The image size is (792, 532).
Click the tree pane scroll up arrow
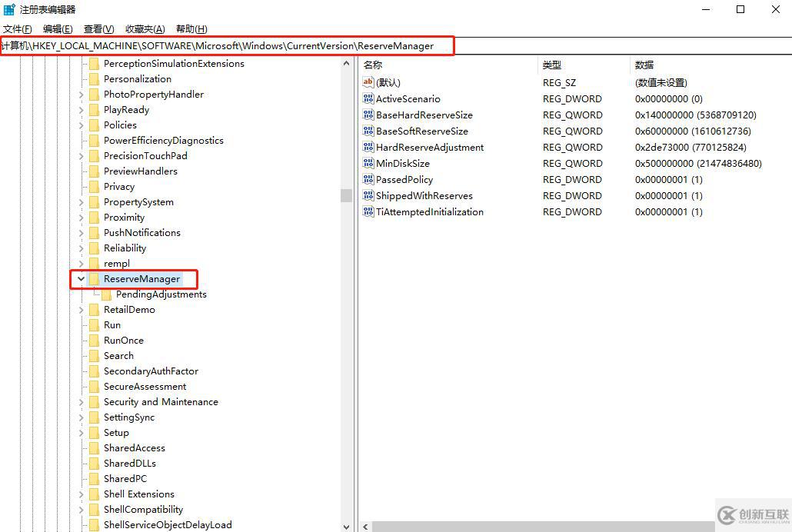pyautogui.click(x=346, y=64)
